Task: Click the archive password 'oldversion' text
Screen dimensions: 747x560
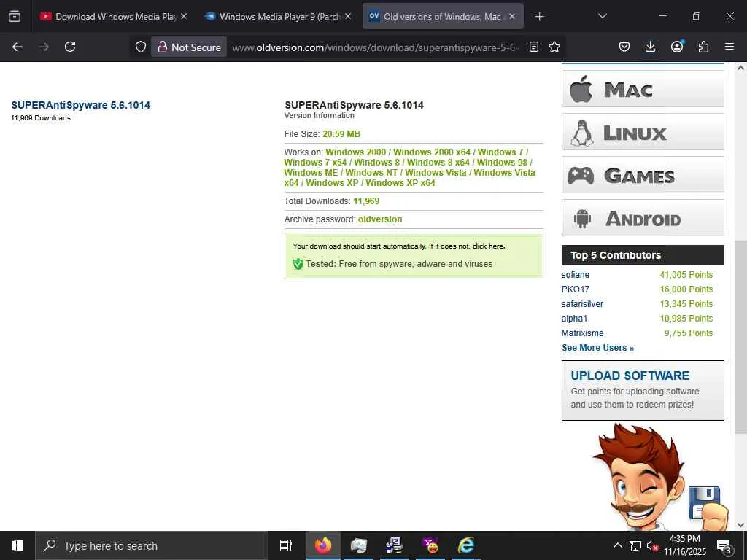Action: point(380,219)
